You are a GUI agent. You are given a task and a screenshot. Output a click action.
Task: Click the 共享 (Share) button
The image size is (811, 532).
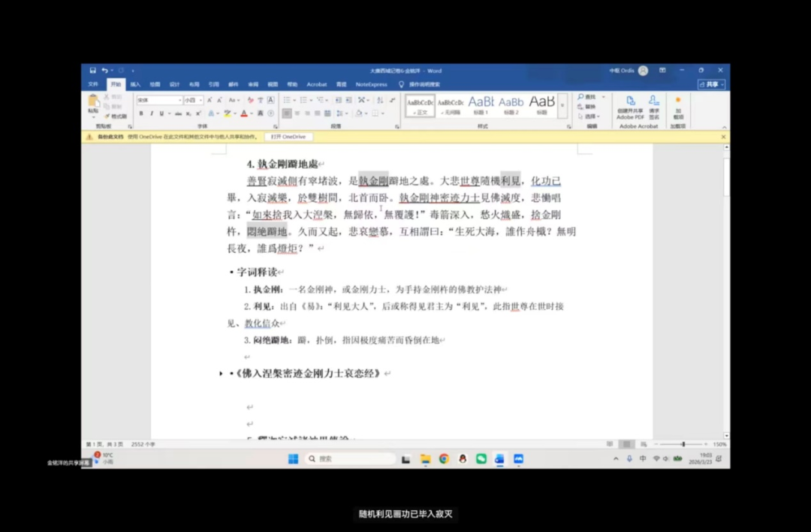[710, 84]
